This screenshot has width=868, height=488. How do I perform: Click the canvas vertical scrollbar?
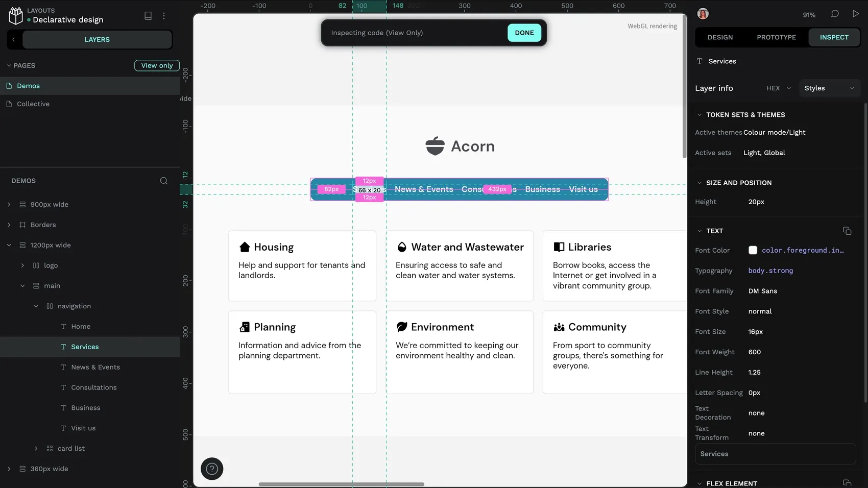(x=685, y=86)
